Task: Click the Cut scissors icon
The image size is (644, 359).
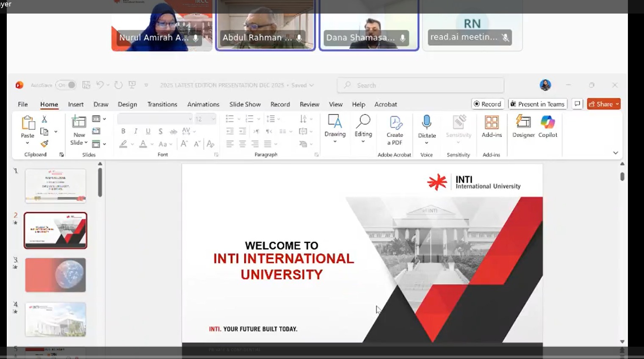Action: [44, 119]
